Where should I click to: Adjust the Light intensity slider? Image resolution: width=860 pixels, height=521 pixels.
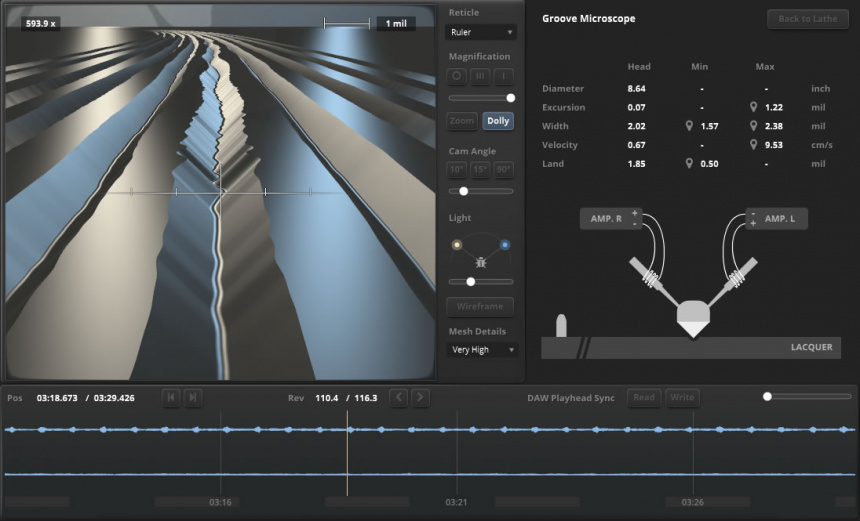tap(471, 282)
